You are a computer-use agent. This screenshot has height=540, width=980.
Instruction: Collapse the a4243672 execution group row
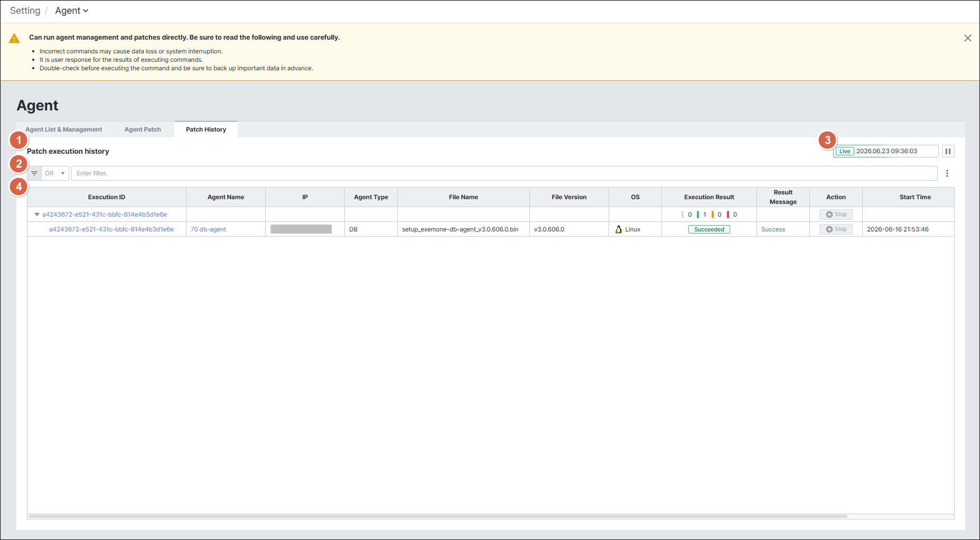(37, 215)
